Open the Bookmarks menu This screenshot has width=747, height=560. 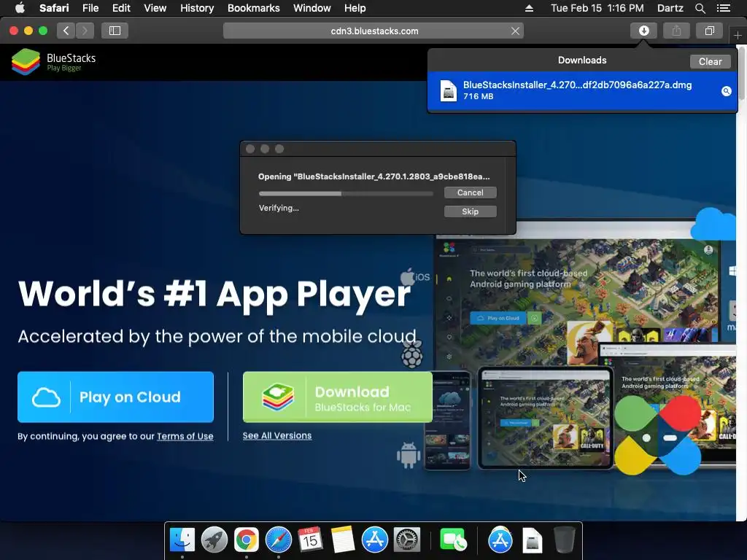[x=253, y=8]
